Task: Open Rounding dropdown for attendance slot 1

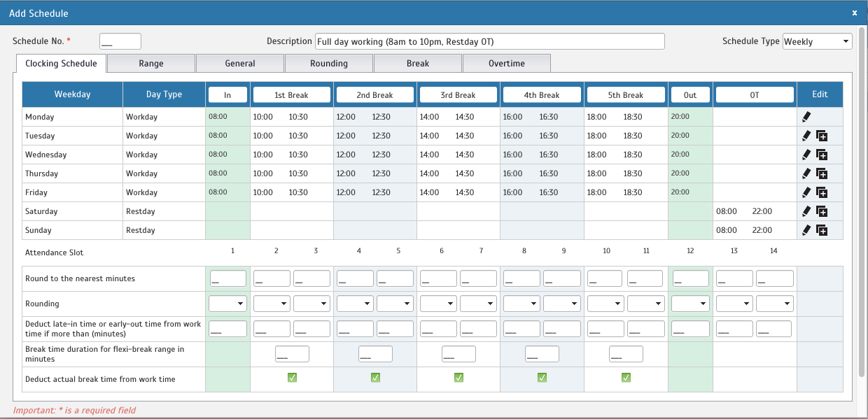Action: coord(227,304)
